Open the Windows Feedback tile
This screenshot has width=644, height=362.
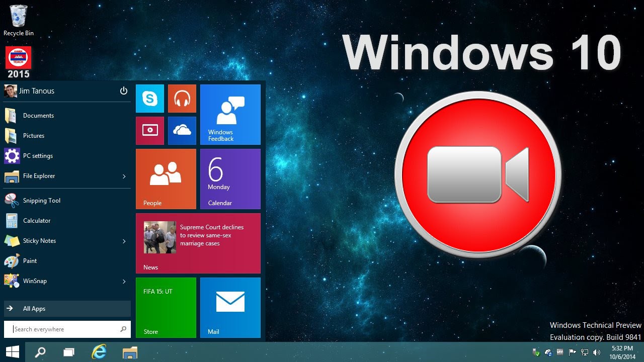pos(230,115)
